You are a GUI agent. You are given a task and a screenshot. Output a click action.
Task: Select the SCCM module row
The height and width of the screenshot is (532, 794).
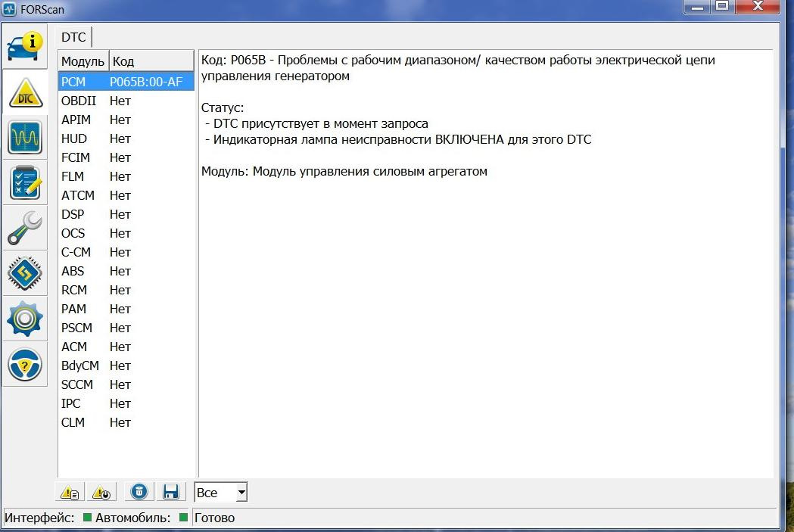126,384
